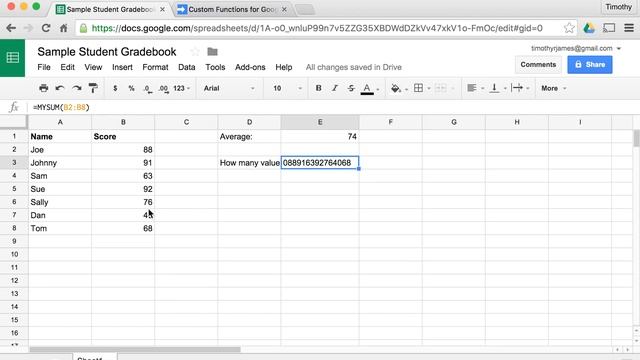Click the vertical scrollbar thumb
640x360 pixels.
636,138
